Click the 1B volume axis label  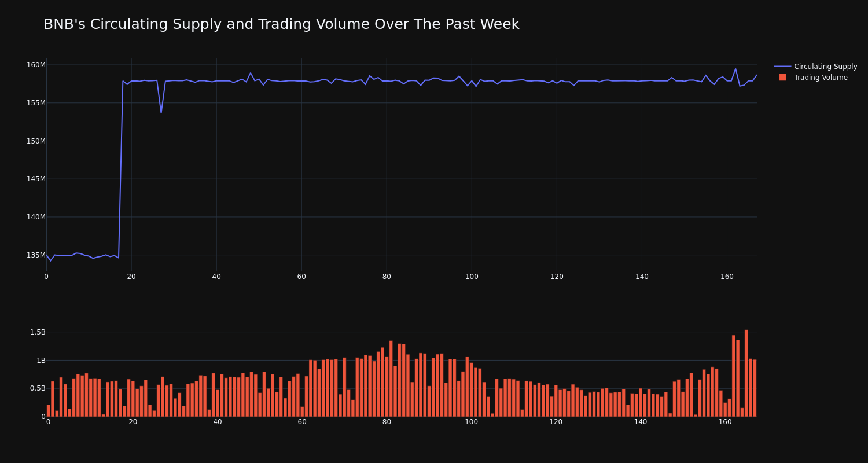tap(41, 361)
